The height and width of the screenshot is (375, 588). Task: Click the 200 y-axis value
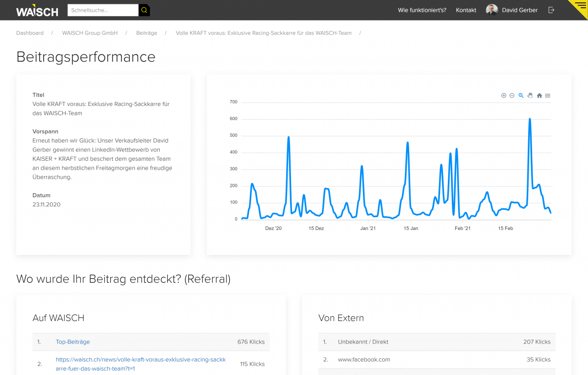tap(233, 186)
